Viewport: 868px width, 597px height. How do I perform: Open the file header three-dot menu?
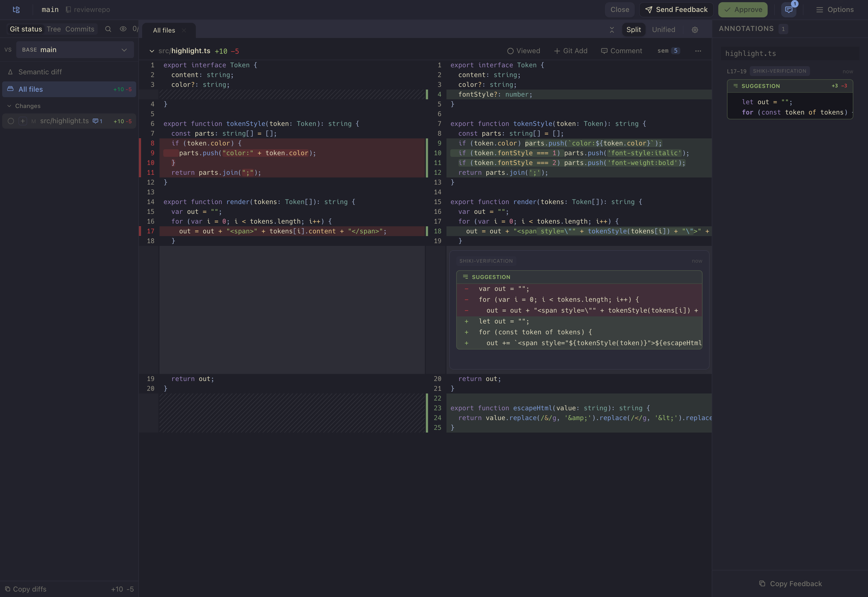698,51
